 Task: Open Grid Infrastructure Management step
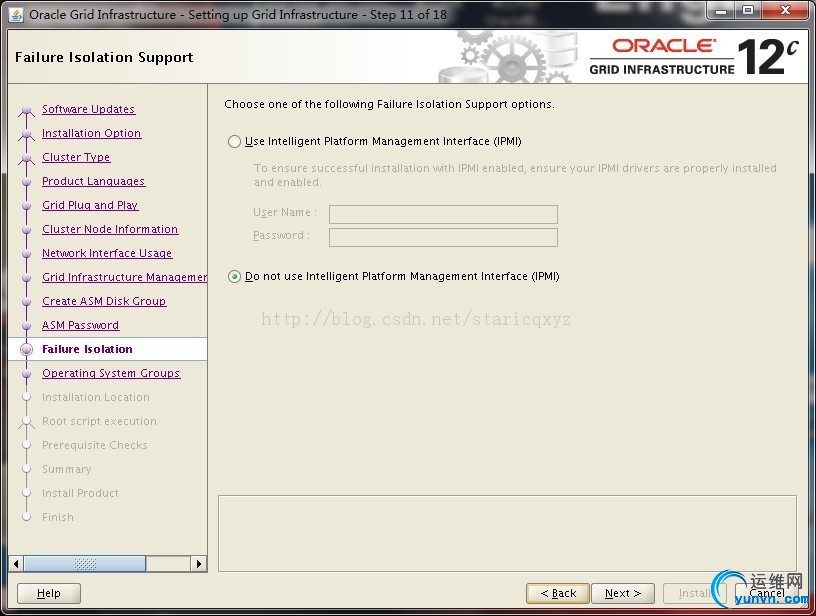(x=124, y=277)
